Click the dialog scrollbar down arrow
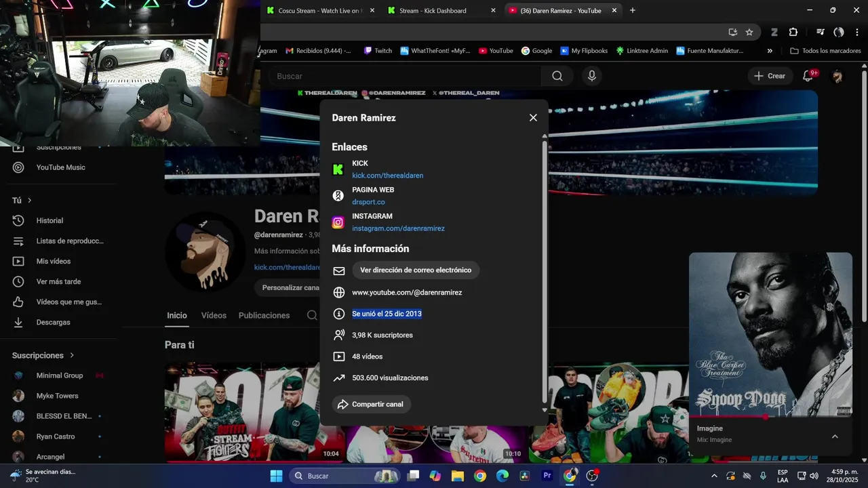Viewport: 868px width, 488px height. pyautogui.click(x=545, y=410)
